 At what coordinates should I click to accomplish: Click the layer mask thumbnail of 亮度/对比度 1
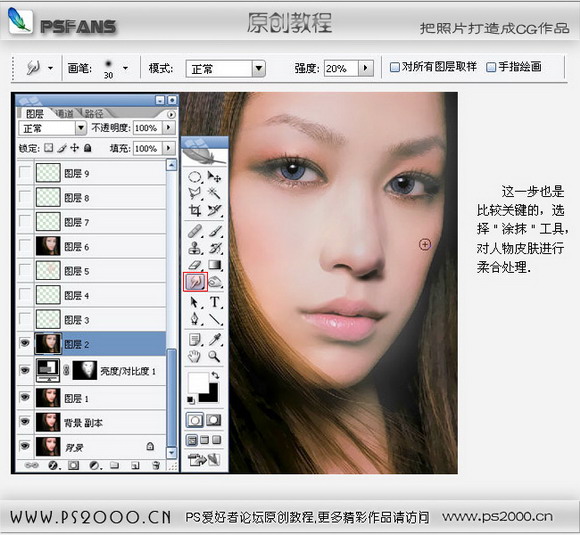85,370
